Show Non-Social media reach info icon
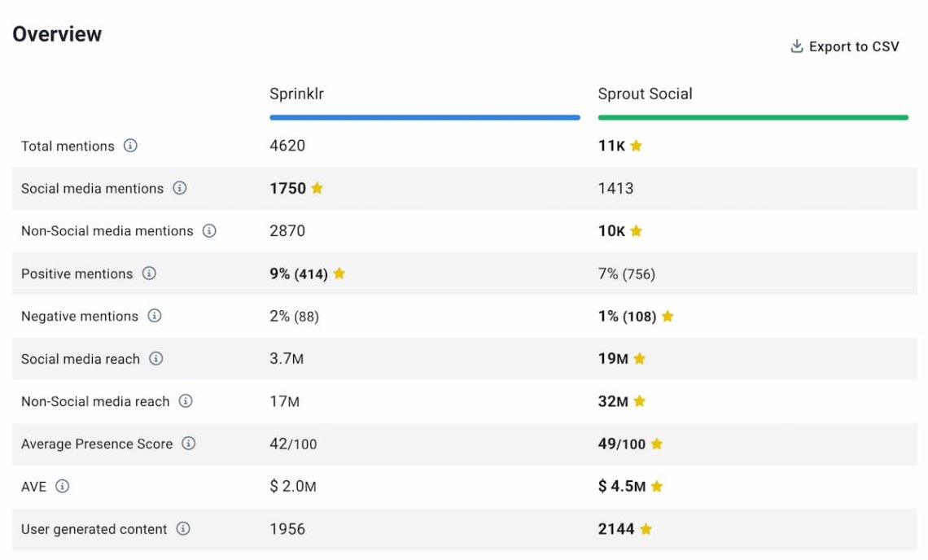The width and height of the screenshot is (928, 560). point(186,401)
